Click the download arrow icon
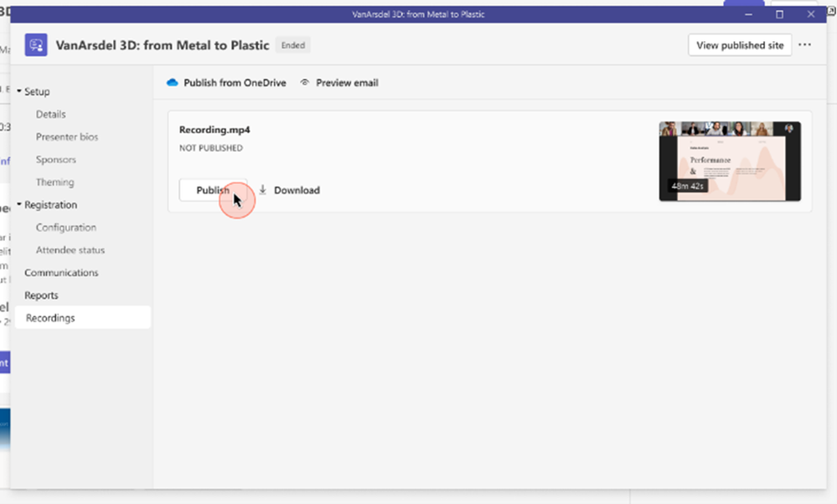This screenshot has width=837, height=504. click(262, 190)
